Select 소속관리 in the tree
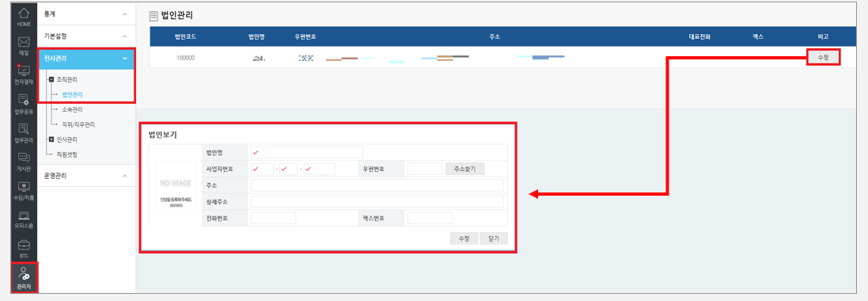 pos(73,109)
